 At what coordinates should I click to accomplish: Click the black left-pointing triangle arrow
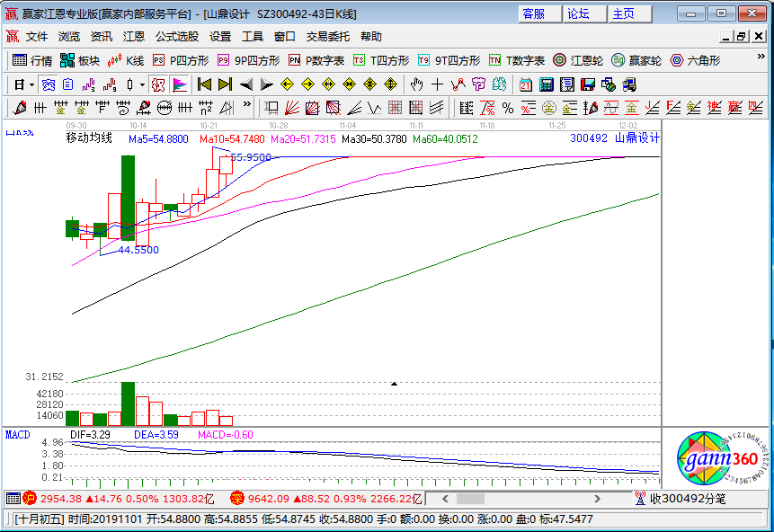(x=245, y=84)
